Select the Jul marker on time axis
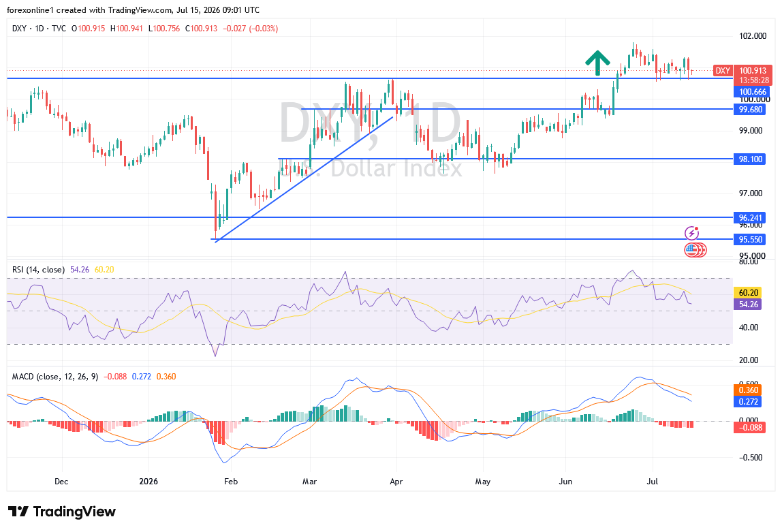Image resolution: width=782 pixels, height=532 pixels. (652, 482)
